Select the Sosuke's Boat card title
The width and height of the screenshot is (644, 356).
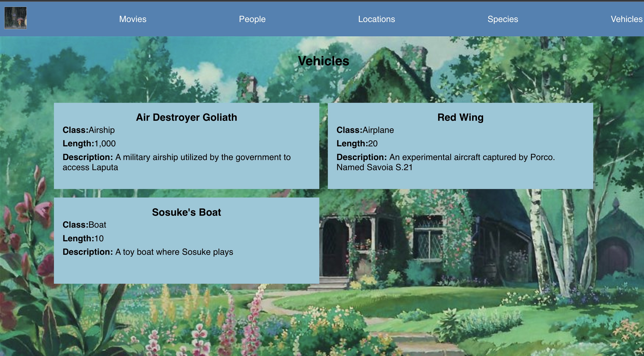[x=187, y=212]
